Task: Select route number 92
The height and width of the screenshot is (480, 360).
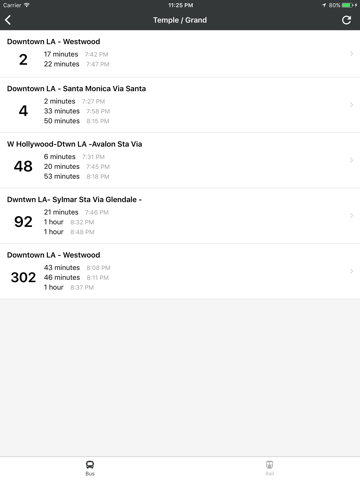Action: 23,222
